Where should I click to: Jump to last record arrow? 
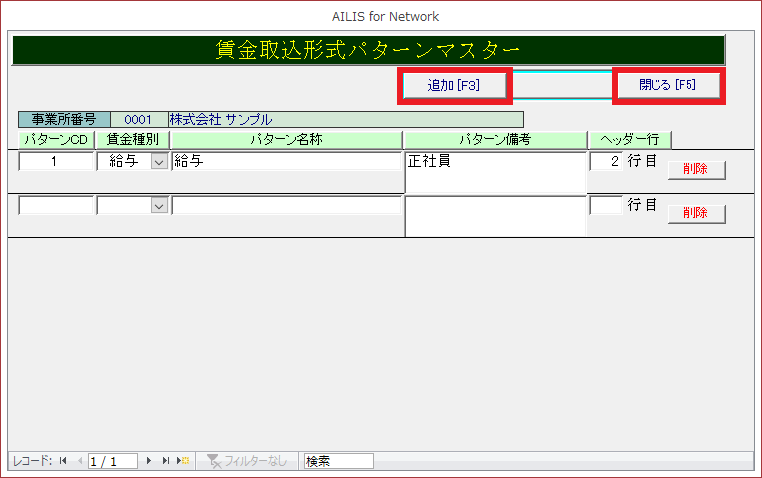165,461
